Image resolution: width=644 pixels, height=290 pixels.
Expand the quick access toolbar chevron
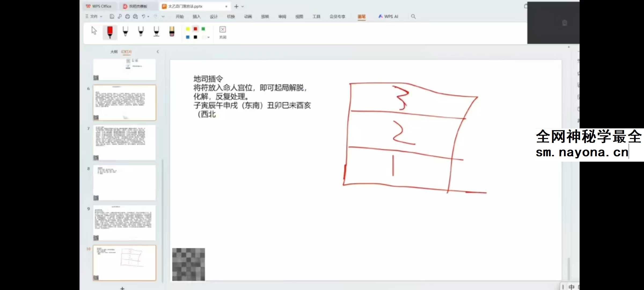(x=163, y=17)
